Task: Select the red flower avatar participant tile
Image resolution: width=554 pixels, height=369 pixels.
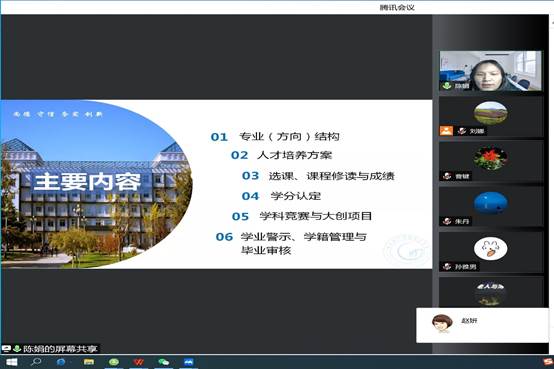Action: coord(491,161)
